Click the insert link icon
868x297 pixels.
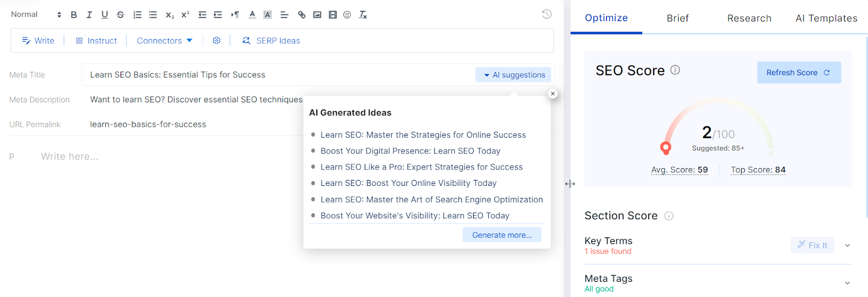point(302,15)
